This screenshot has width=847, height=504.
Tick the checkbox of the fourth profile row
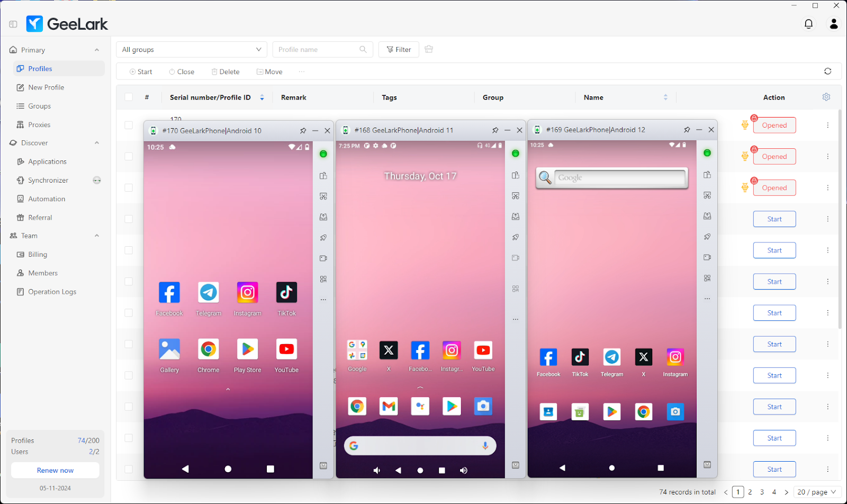[129, 219]
